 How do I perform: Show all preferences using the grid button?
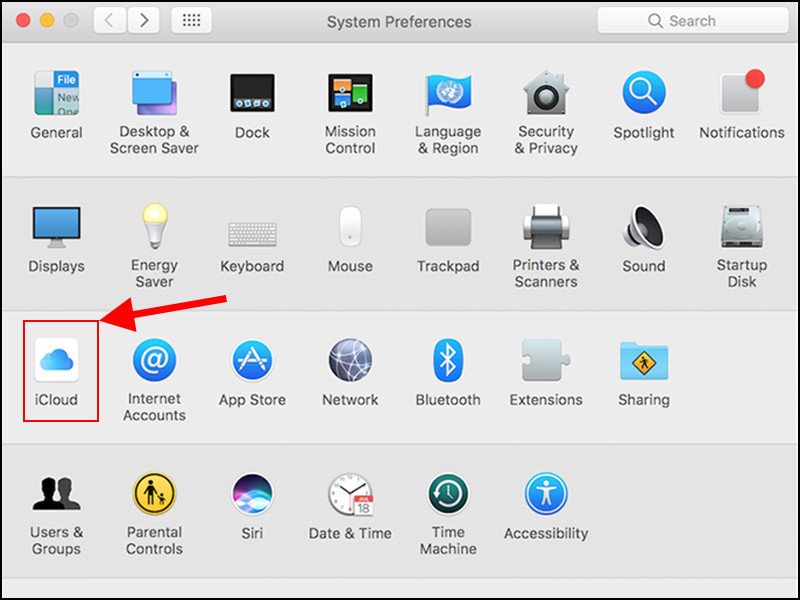tap(191, 20)
